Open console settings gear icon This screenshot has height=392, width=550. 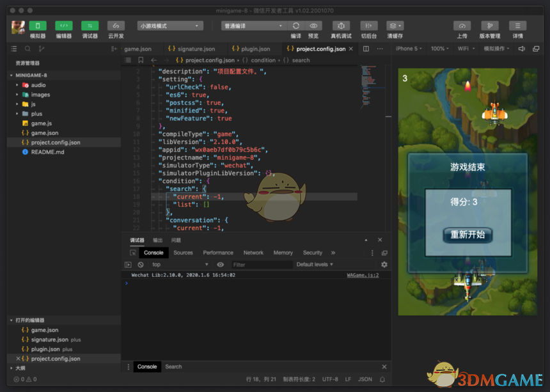(384, 265)
